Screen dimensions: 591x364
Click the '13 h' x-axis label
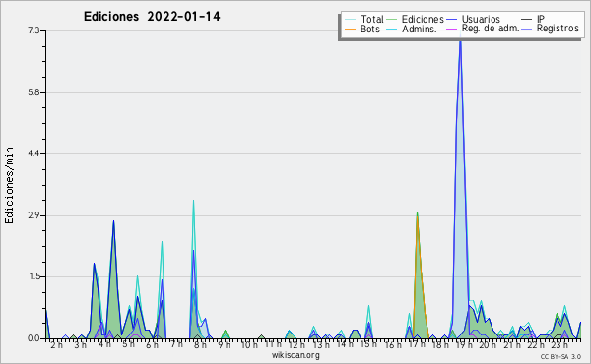(321, 345)
